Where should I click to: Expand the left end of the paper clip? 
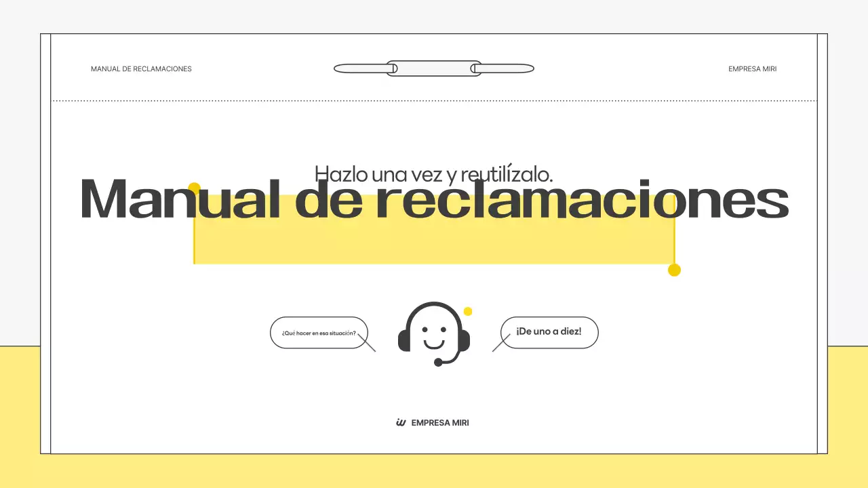(346, 68)
